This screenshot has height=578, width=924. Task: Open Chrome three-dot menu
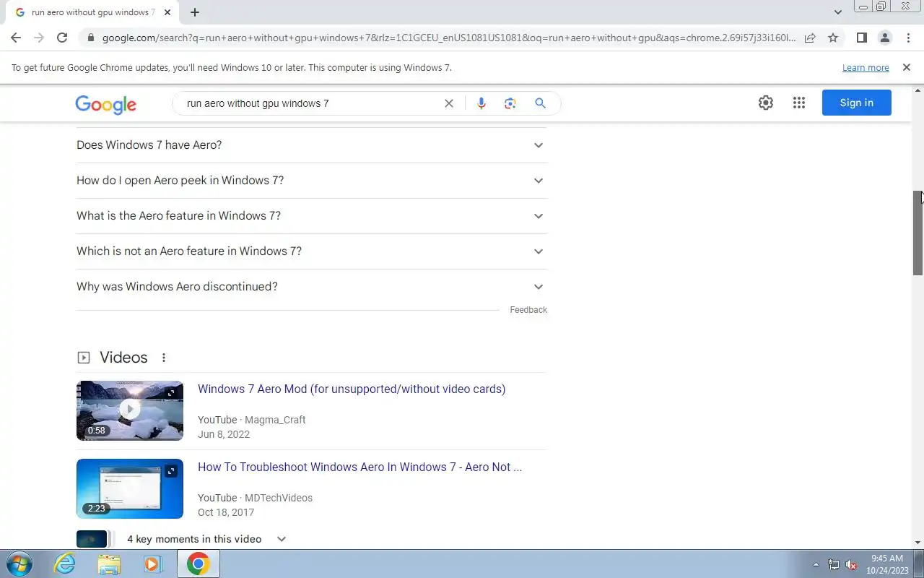(908, 38)
